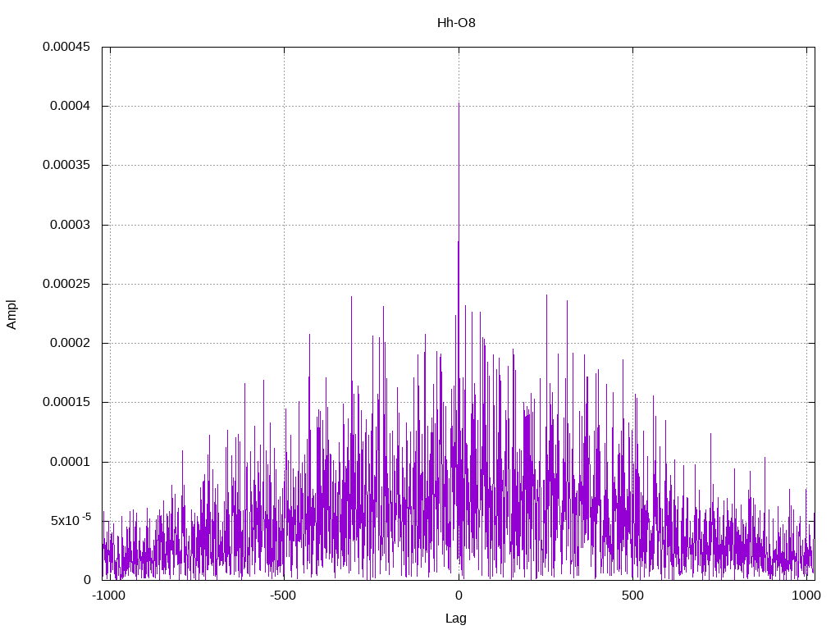Click the y-axis value 0.0004
Image resolution: width=840 pixels, height=630 pixels.
click(x=71, y=106)
